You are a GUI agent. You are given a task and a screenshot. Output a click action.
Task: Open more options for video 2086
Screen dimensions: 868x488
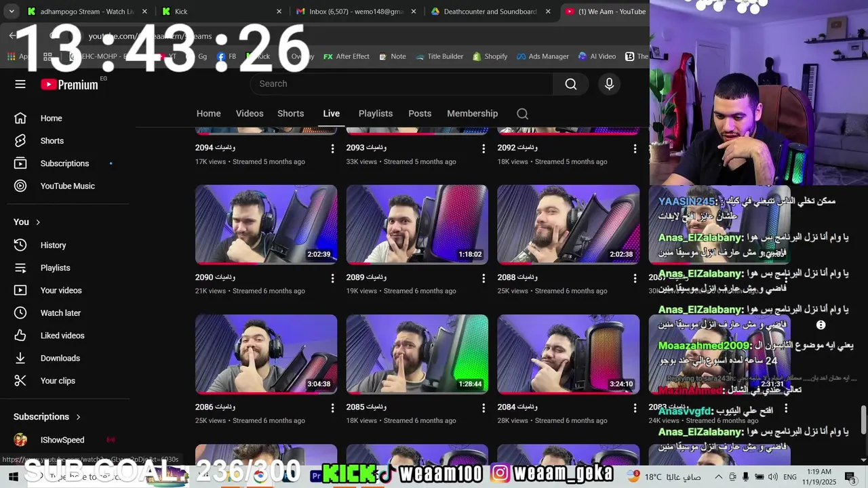[x=332, y=408]
